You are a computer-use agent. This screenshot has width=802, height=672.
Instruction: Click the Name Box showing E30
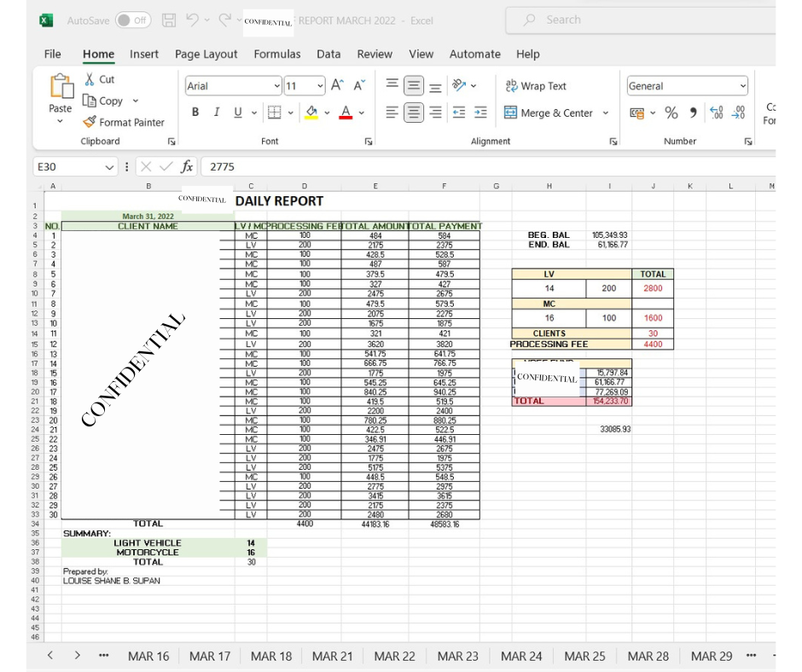pos(68,167)
